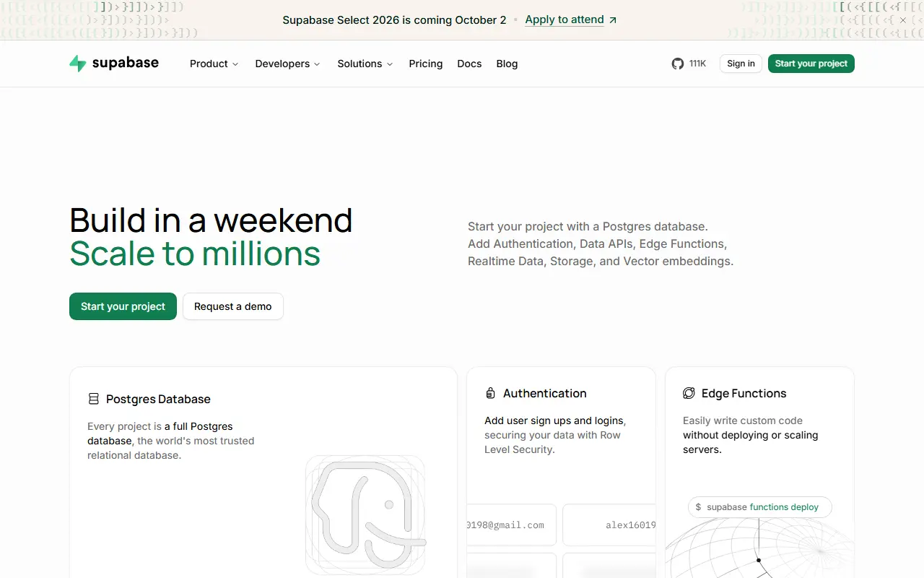
Task: Open the Postgres Database card title
Action: click(x=158, y=399)
